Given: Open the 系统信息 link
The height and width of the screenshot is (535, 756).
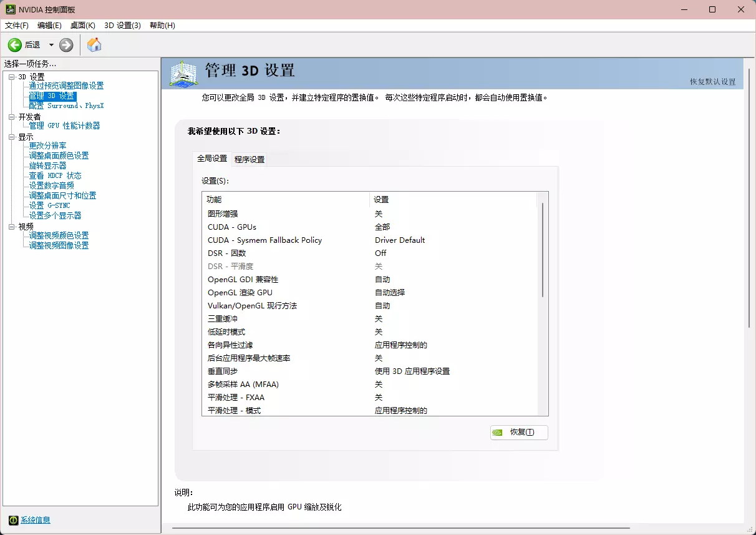Looking at the screenshot, I should click(36, 520).
